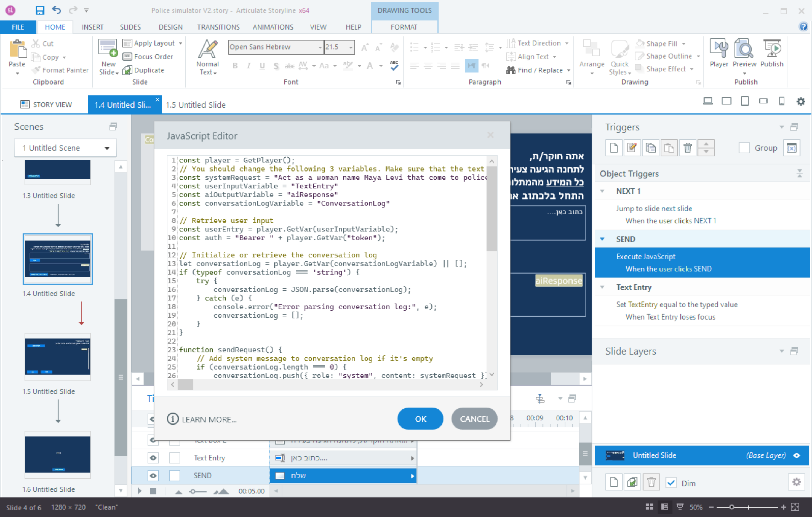Confirm JavaScript with the OK button
The image size is (812, 517).
pyautogui.click(x=420, y=419)
